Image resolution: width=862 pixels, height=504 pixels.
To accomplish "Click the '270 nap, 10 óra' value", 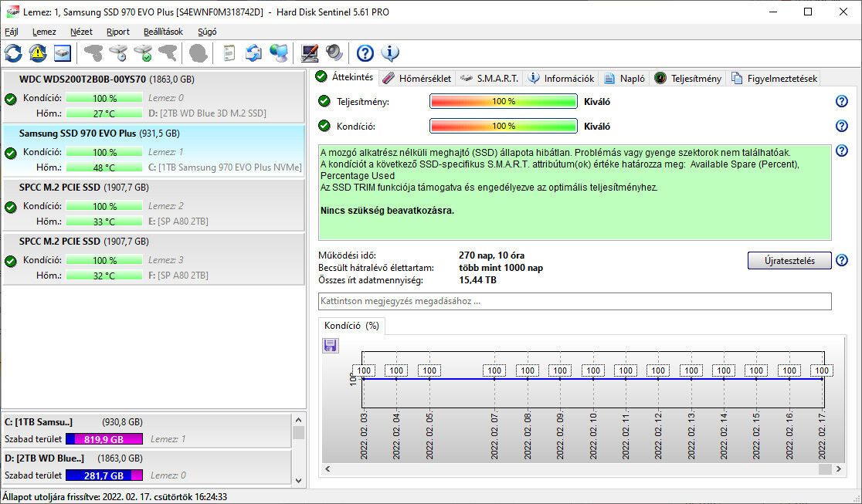I will [491, 255].
